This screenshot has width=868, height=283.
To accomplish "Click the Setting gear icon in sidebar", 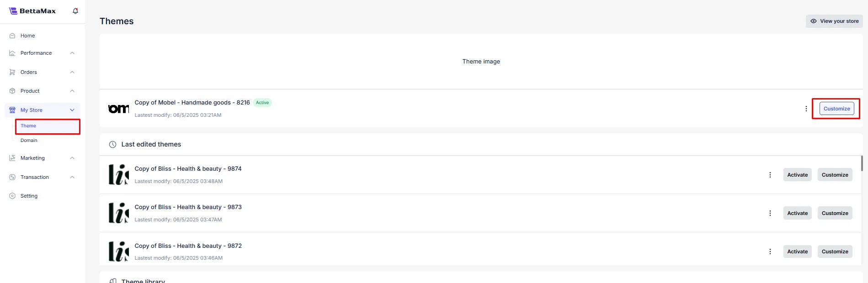I will click(x=12, y=196).
